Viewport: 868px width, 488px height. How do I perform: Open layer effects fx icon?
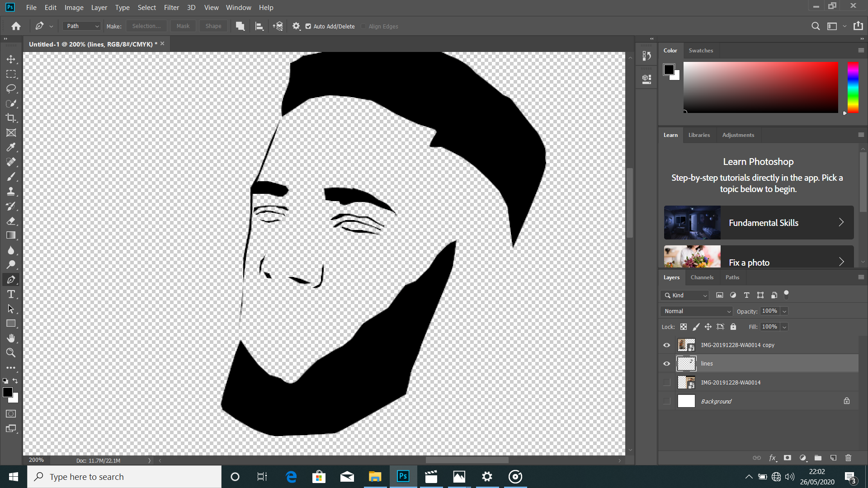pos(773,458)
